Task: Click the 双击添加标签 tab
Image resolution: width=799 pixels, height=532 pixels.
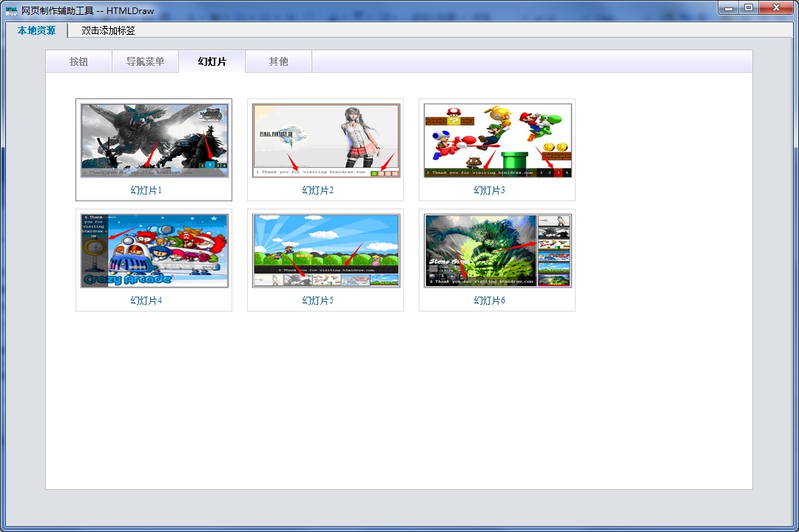Action: [x=108, y=30]
